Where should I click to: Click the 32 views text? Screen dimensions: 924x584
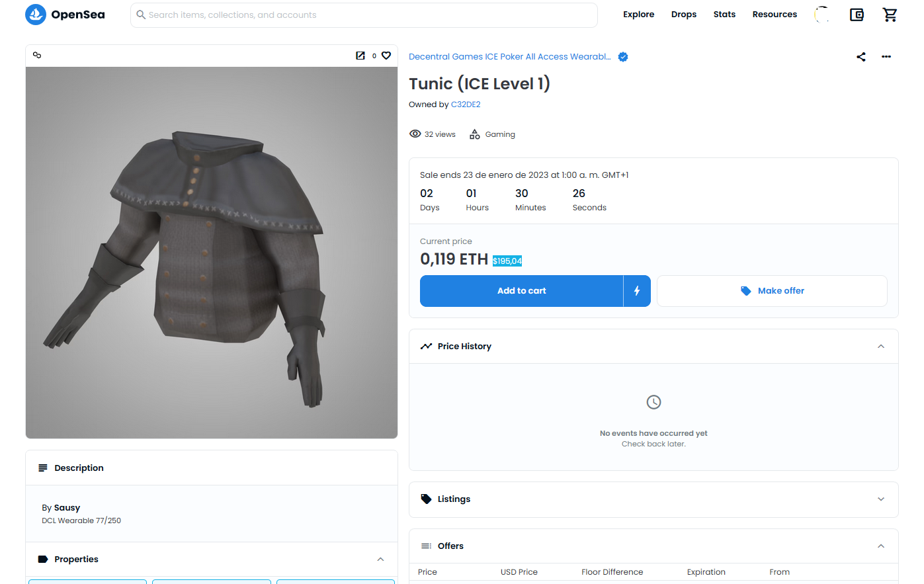click(440, 134)
